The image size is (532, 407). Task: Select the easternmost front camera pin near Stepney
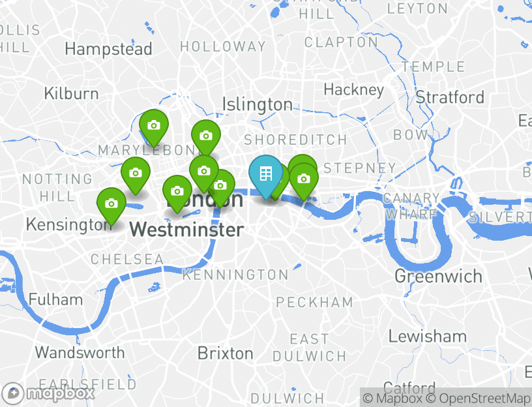[x=304, y=179]
